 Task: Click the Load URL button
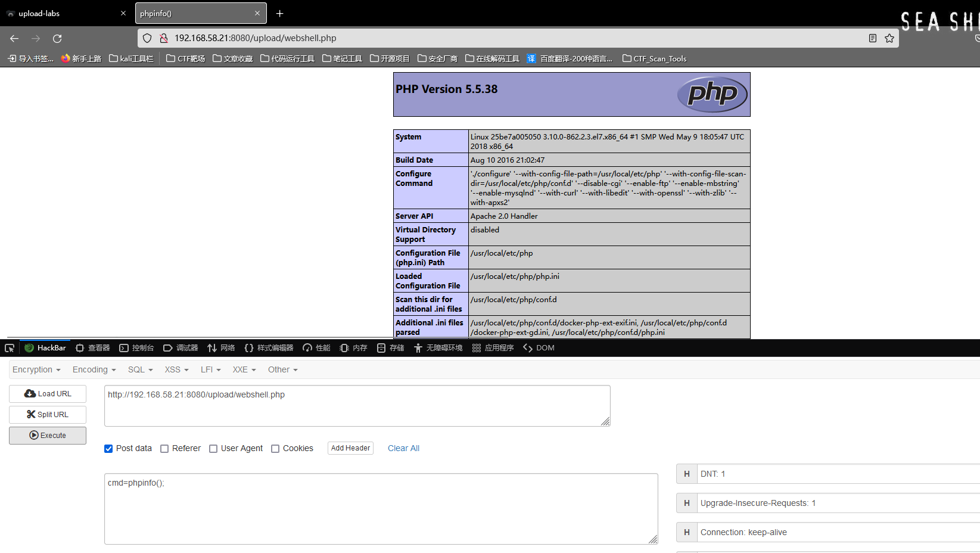[x=48, y=394]
